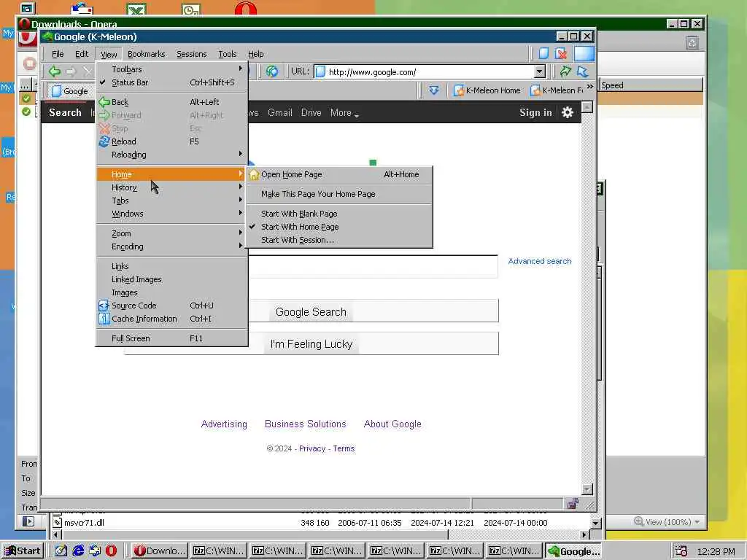The image size is (747, 560).
Task: Click the globe icon left of URL label
Action: click(272, 71)
